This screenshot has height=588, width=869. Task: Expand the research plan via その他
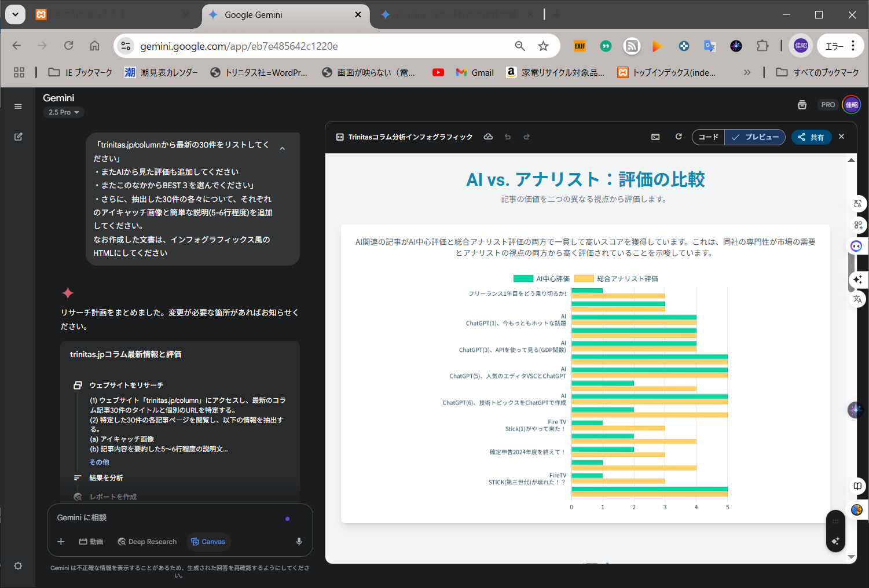coord(99,462)
